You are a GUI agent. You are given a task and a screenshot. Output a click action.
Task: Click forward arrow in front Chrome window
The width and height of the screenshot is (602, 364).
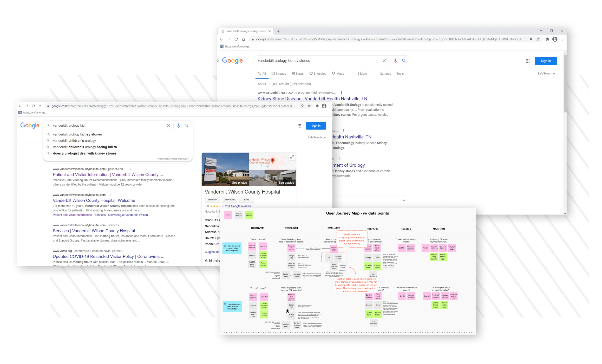pyautogui.click(x=27, y=106)
